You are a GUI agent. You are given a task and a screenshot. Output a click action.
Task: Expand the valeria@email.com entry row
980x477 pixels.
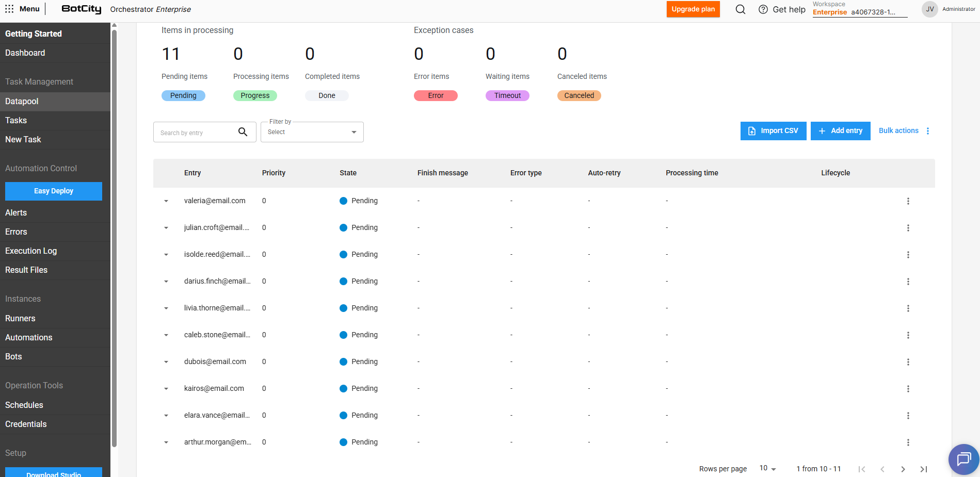[x=166, y=201]
